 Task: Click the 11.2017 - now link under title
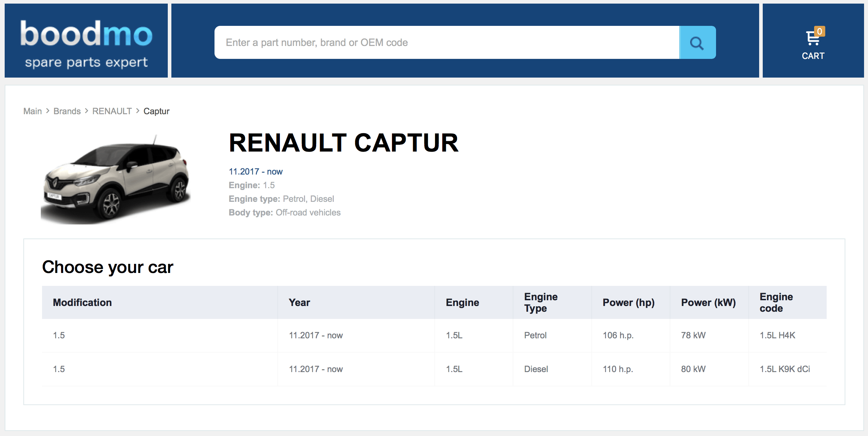[x=255, y=172]
